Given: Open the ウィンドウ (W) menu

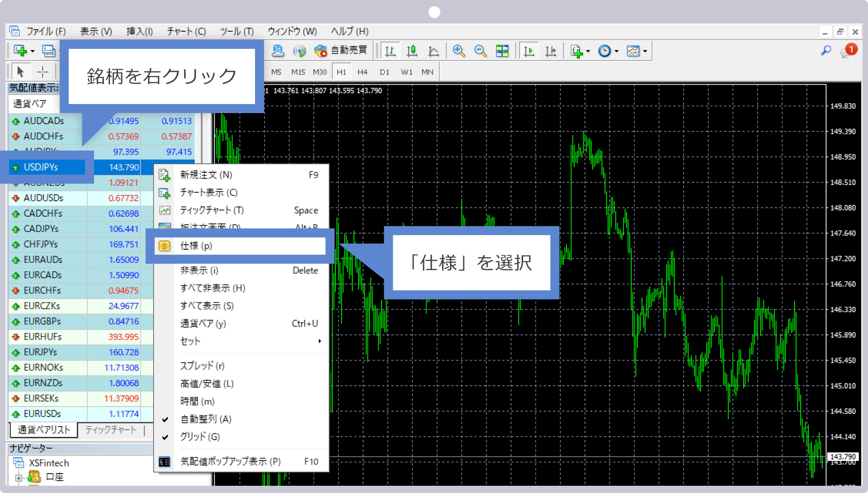Looking at the screenshot, I should coord(292,31).
